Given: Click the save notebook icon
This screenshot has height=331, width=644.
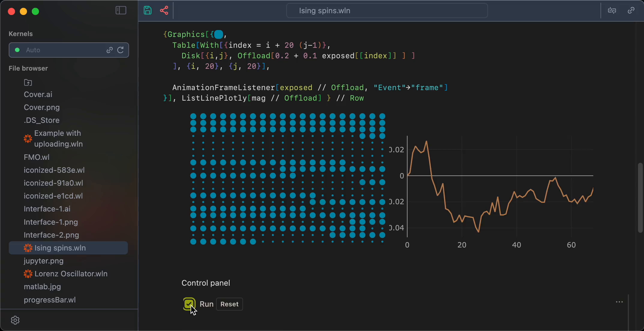Looking at the screenshot, I should pos(148,11).
